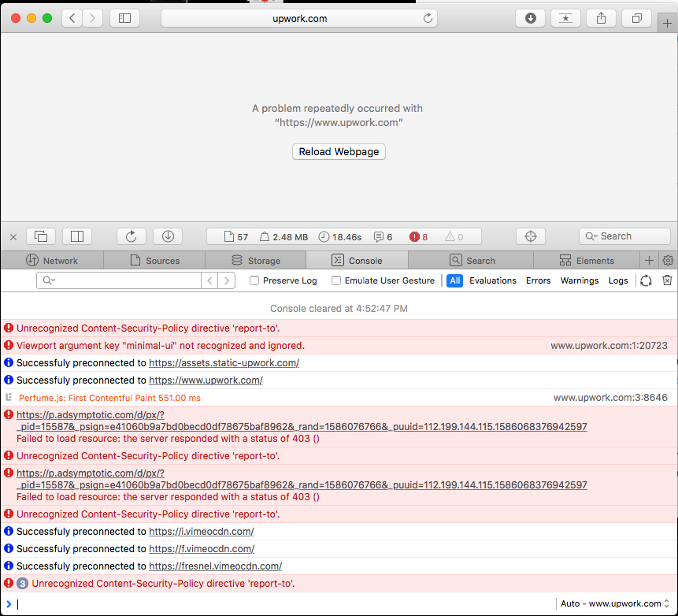Open assets.static-upwork.com link
This screenshot has width=678, height=616.
pos(224,362)
